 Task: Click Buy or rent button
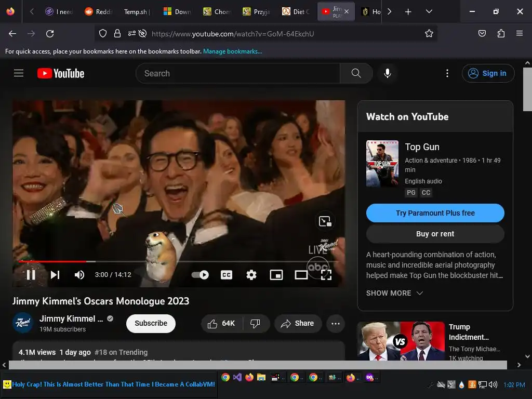tap(435, 234)
